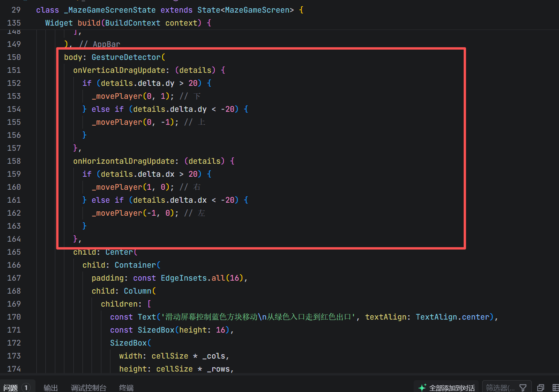The height and width of the screenshot is (392, 559).
Task: Focus the 筛选器 filter input field
Action: [500, 388]
